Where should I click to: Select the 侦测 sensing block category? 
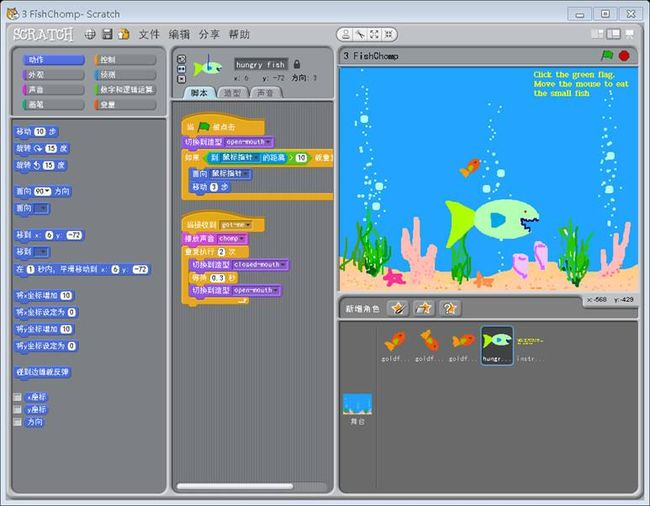click(126, 75)
